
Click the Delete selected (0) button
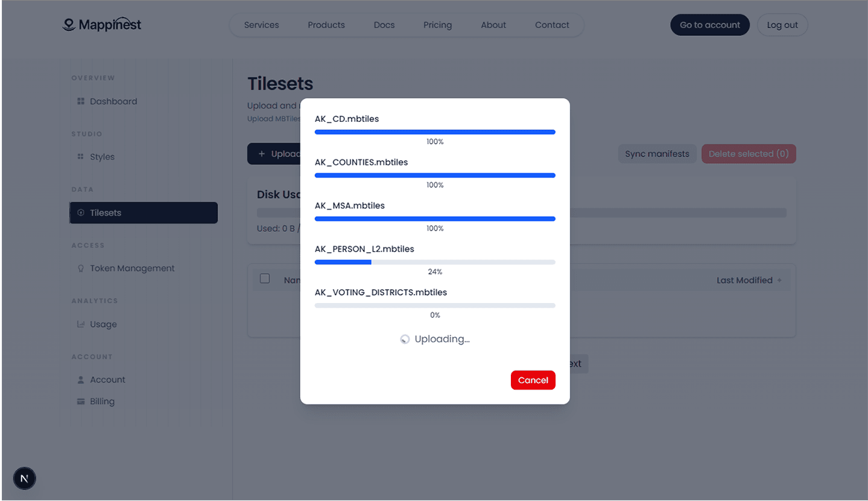748,154
